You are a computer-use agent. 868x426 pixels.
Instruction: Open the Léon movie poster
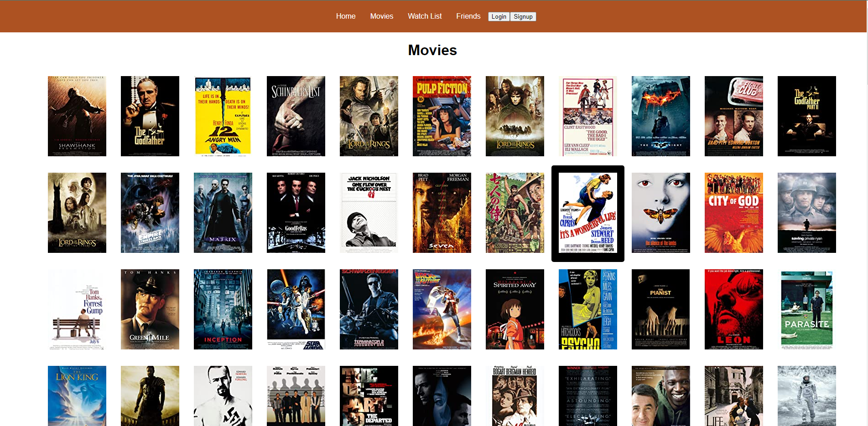click(734, 309)
